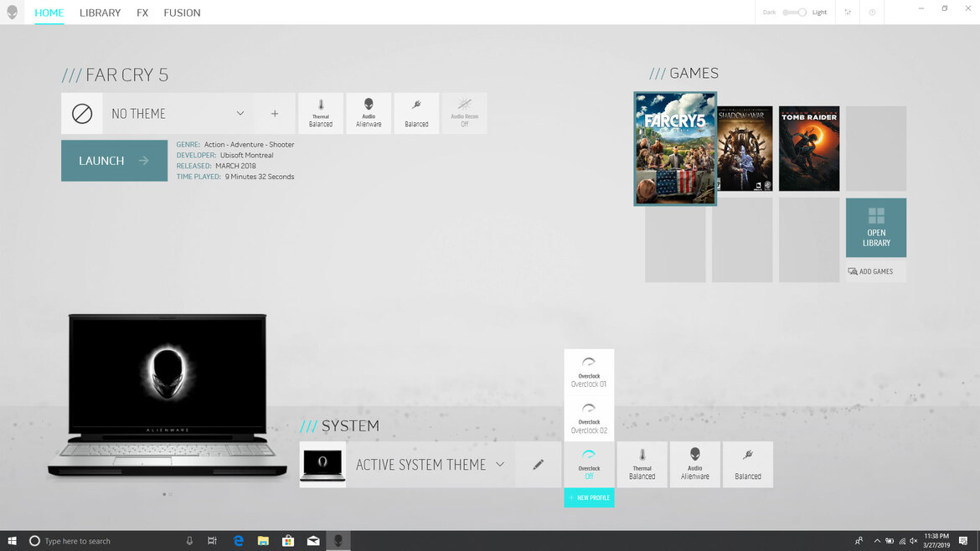Screen dimensions: 980x551
Task: Open the Mail app from the taskbar
Action: [313, 540]
